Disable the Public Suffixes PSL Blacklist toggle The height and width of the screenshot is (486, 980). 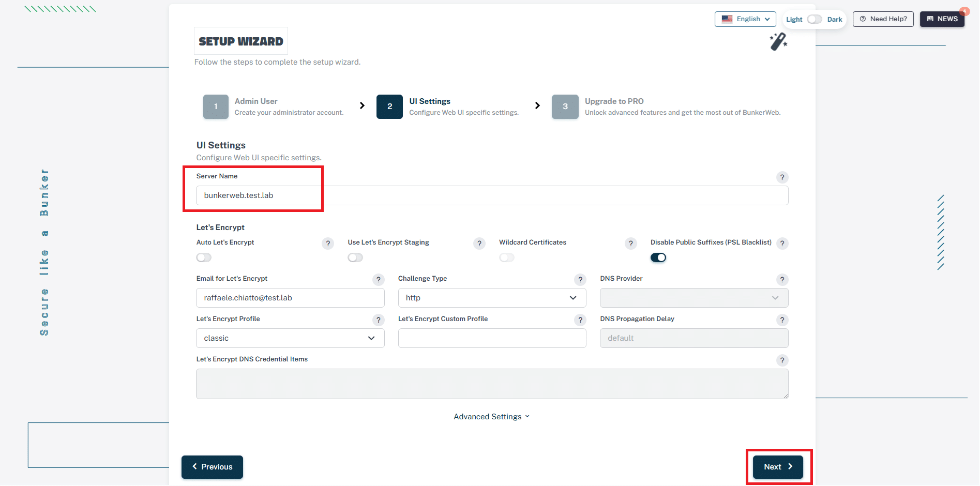[x=658, y=257]
